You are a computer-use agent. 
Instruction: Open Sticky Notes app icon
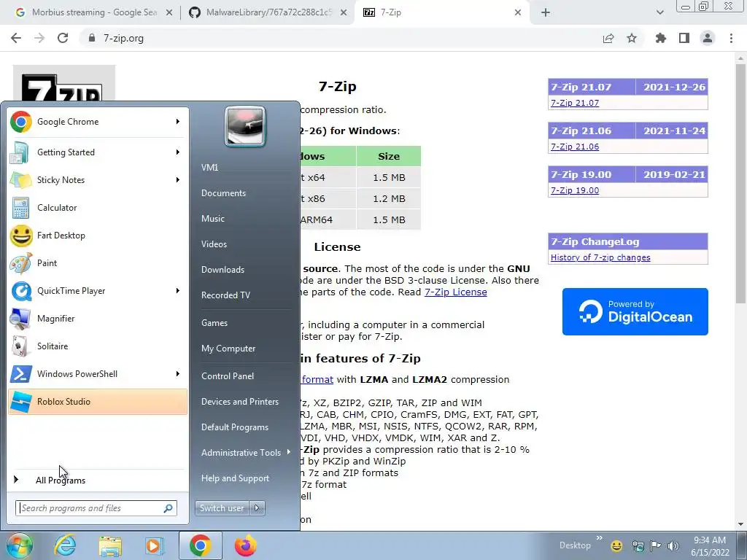tap(21, 180)
